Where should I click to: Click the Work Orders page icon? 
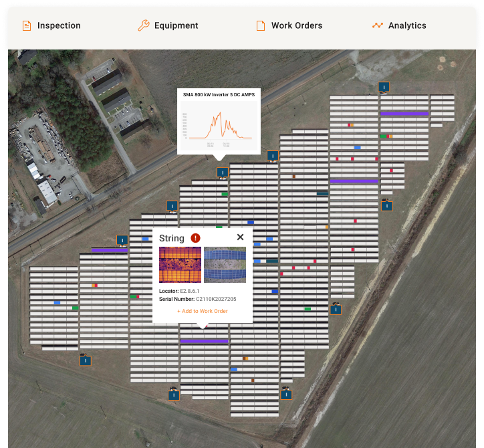click(x=261, y=25)
